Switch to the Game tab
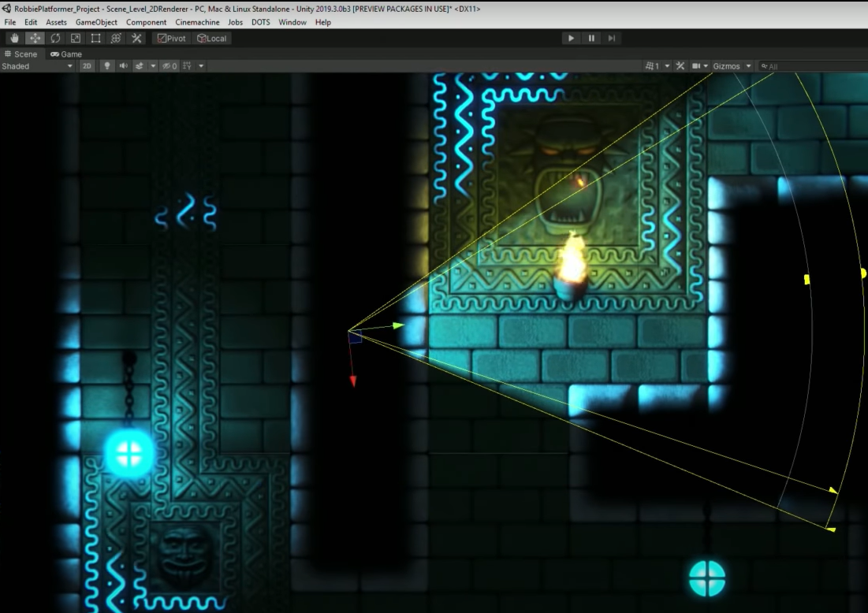 66,54
